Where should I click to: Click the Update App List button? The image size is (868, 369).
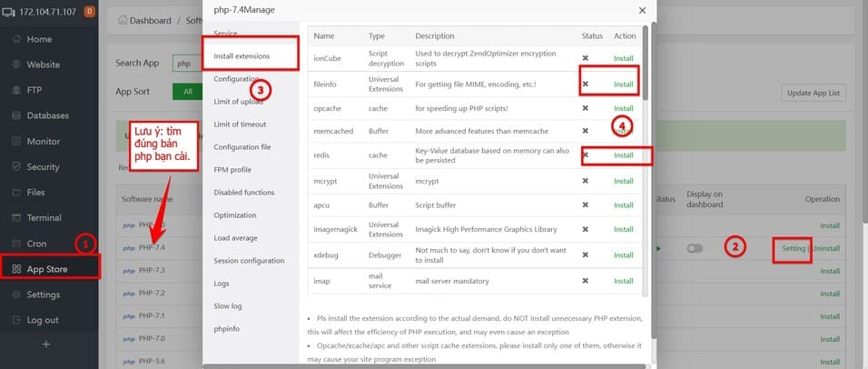[814, 93]
